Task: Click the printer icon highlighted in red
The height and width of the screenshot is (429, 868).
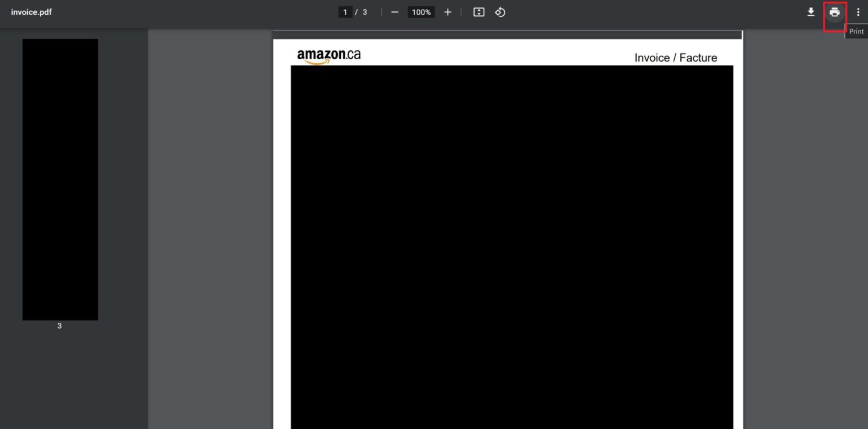Action: (x=834, y=12)
